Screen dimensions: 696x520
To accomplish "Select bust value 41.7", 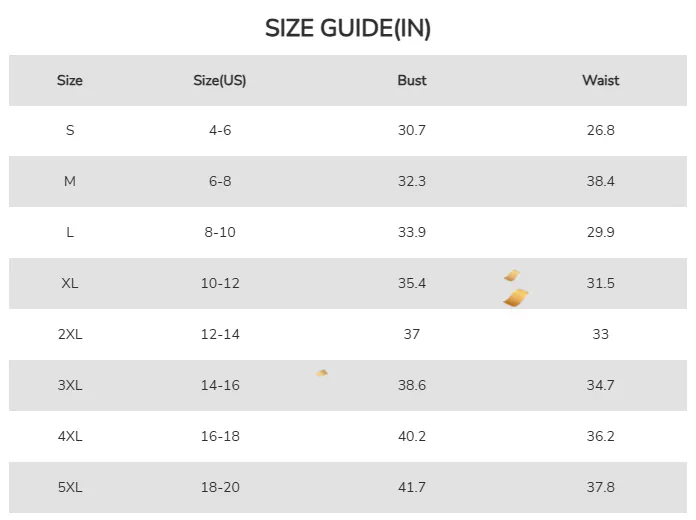I will click(x=412, y=487).
